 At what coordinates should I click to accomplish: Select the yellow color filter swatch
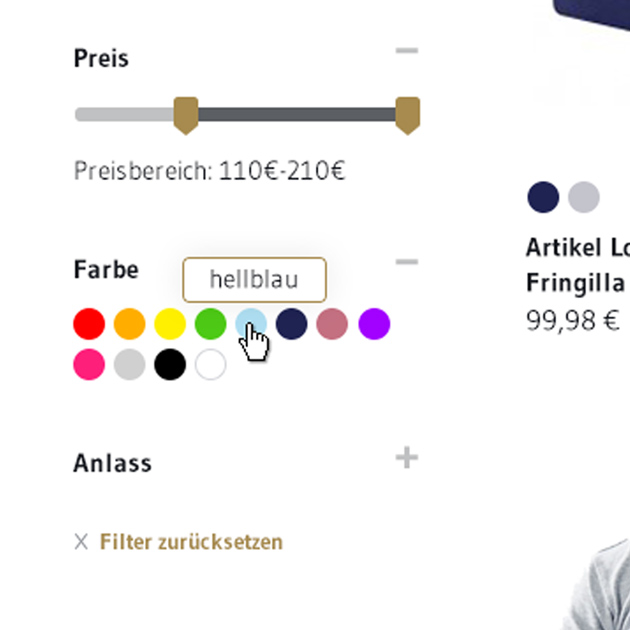[x=170, y=324]
